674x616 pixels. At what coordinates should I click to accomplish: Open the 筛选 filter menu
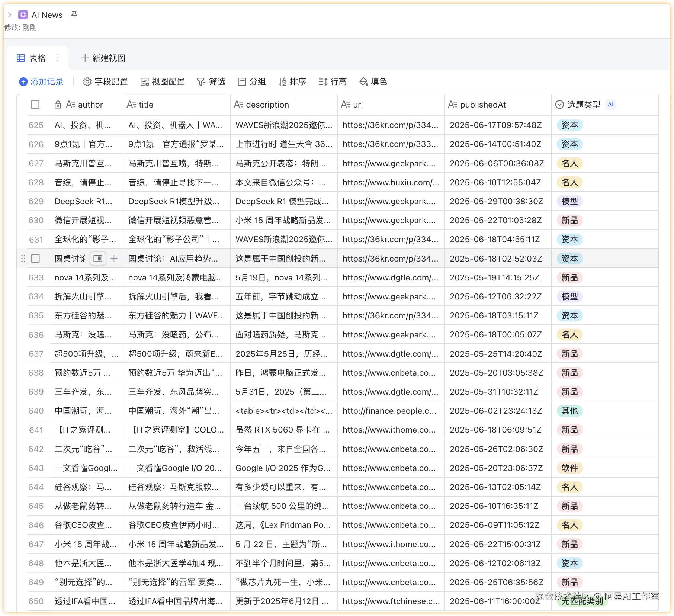click(x=211, y=81)
